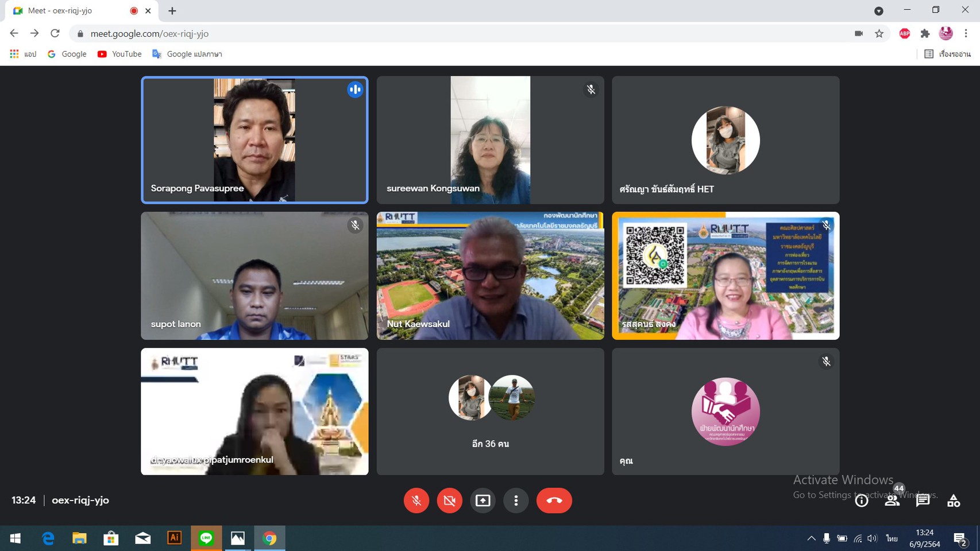Open Microsoft Store from the taskbar
980x551 pixels.
click(111, 538)
